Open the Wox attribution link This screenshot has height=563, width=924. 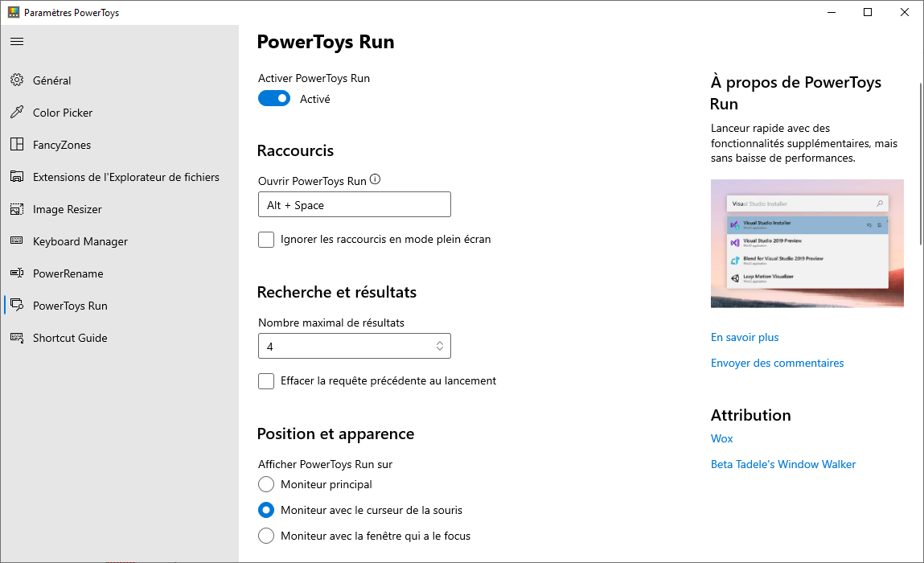(722, 438)
